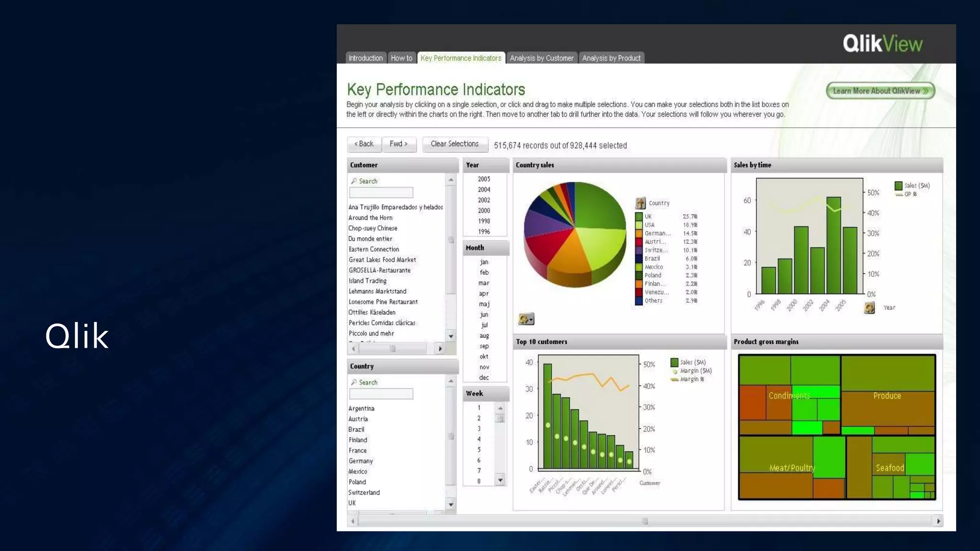The image size is (980, 551).
Task: Click Others entry in pie chart legend
Action: coord(667,301)
